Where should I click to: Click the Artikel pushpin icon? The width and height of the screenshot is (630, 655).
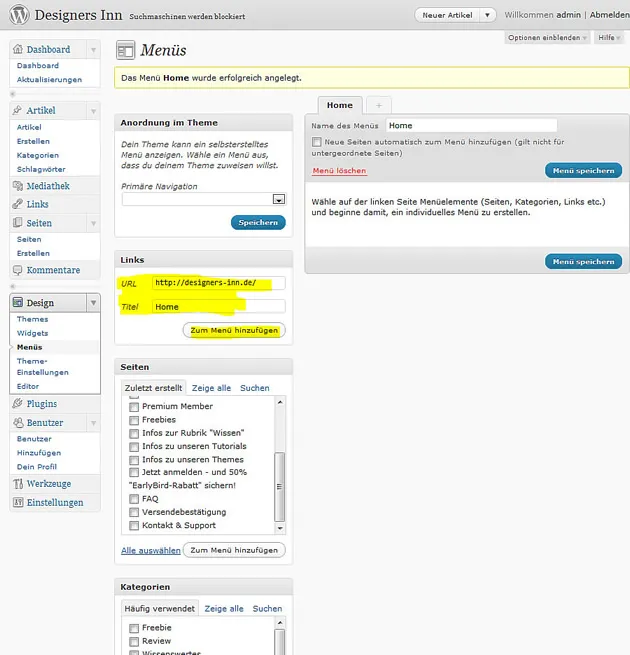click(x=17, y=110)
